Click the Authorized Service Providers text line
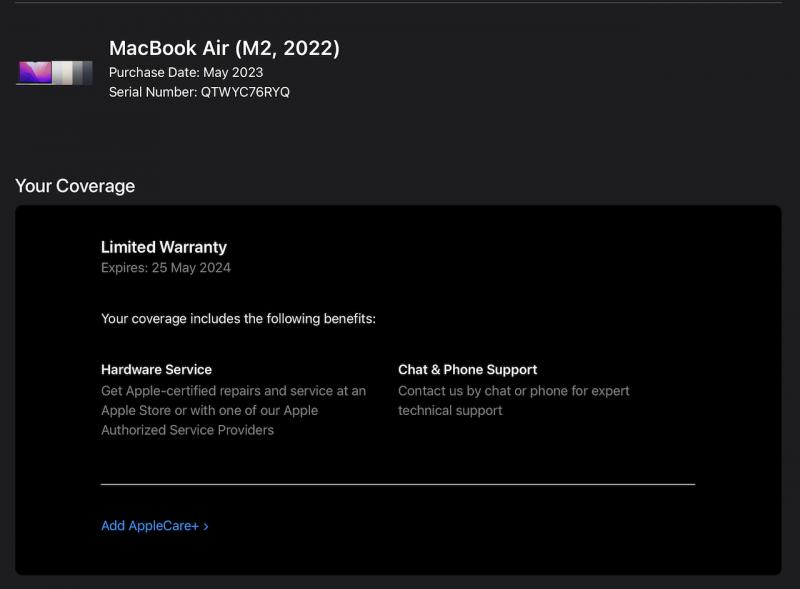The height and width of the screenshot is (589, 800). click(x=187, y=430)
